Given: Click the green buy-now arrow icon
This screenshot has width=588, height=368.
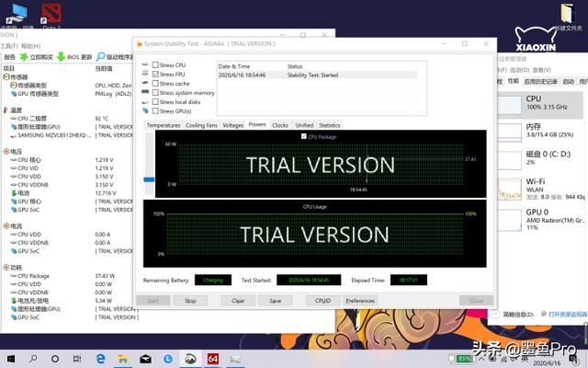Looking at the screenshot, I should (x=24, y=57).
